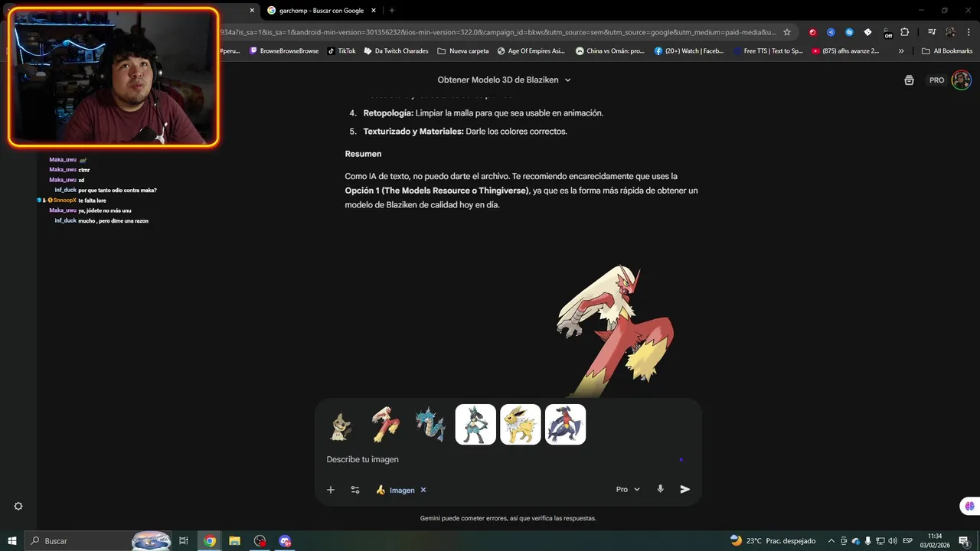Click chat message 'te falta lore'
This screenshot has height=551, width=980.
tap(92, 201)
